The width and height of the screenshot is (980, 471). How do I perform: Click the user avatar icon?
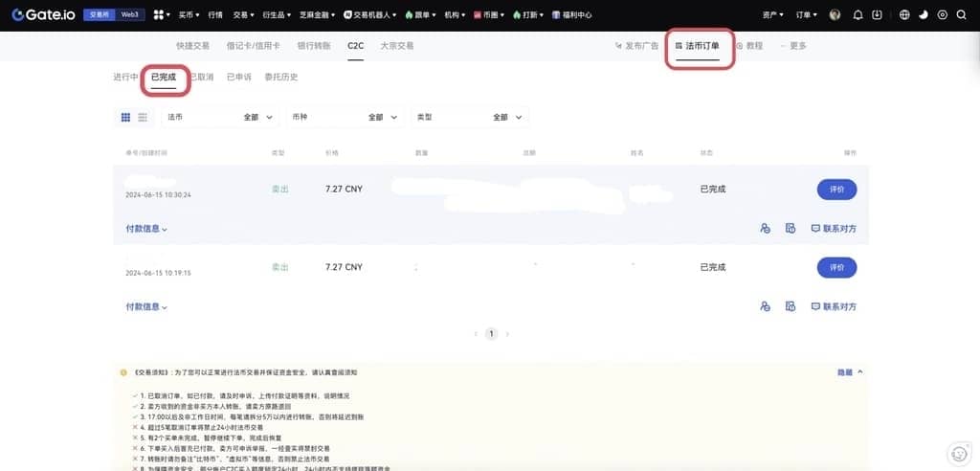835,15
